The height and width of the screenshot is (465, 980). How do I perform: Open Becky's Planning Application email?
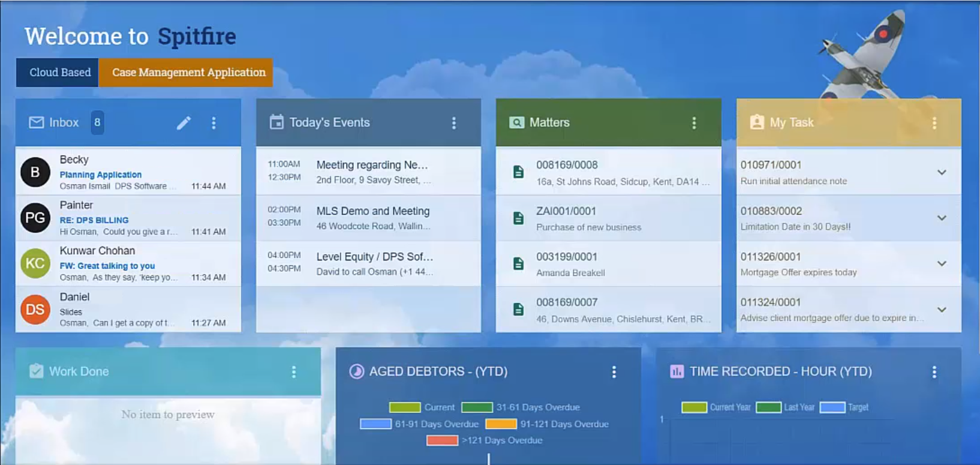[128, 172]
